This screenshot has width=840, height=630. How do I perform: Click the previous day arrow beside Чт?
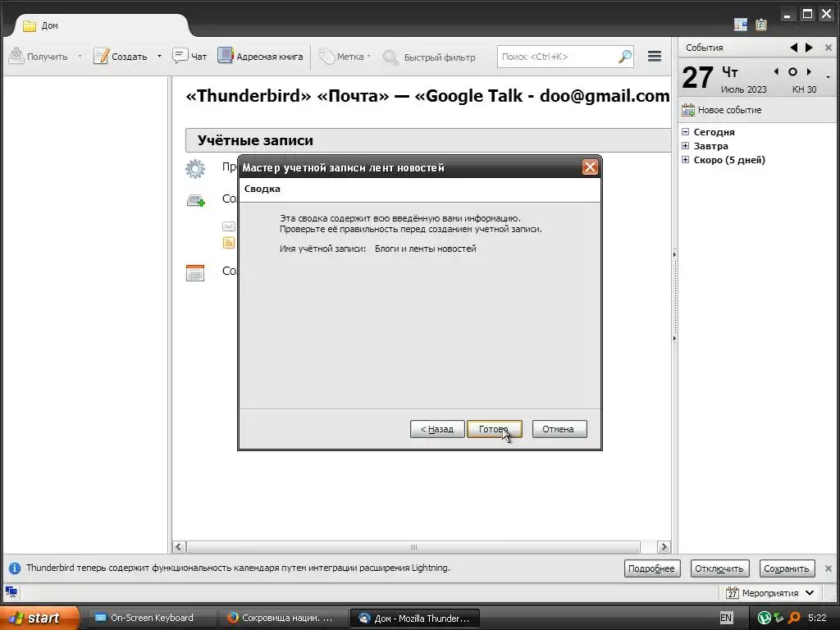[776, 71]
